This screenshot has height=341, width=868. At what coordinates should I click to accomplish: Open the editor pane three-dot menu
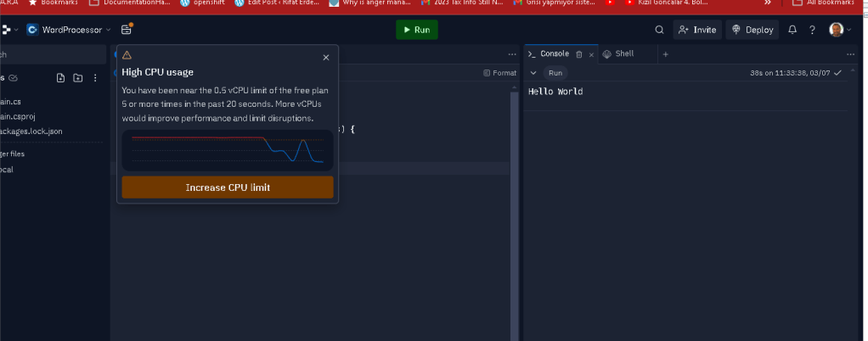tap(512, 54)
